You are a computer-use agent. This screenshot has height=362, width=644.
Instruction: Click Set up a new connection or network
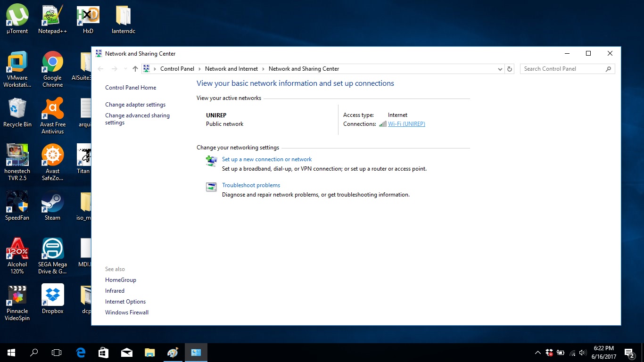pyautogui.click(x=267, y=159)
